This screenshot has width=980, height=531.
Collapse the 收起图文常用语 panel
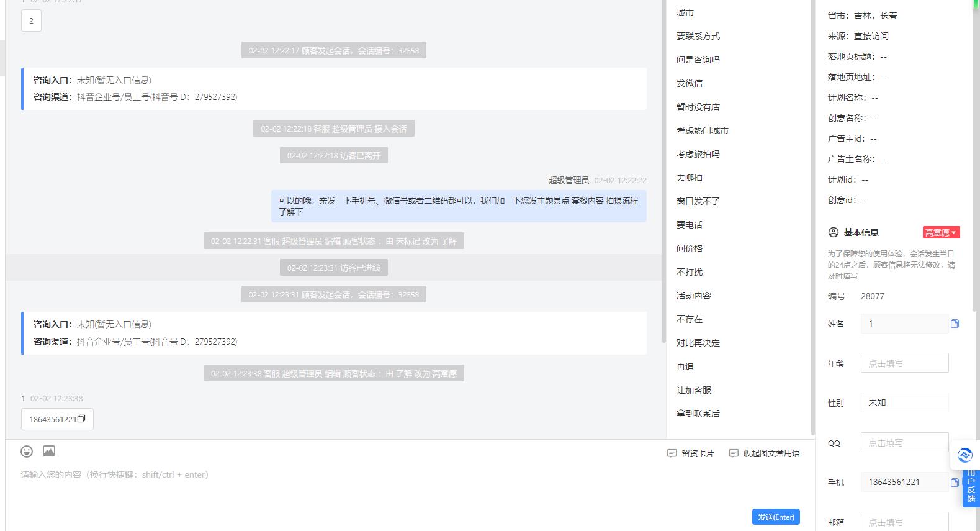764,453
